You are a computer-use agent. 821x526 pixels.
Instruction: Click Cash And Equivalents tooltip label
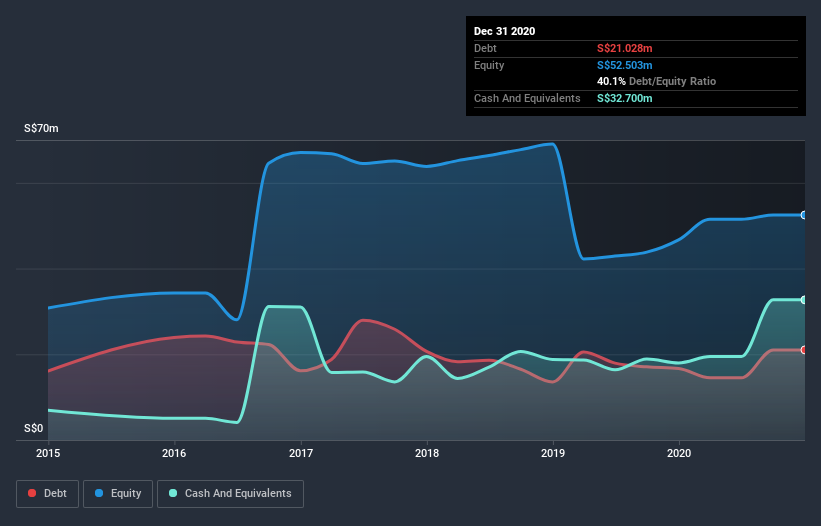point(527,98)
